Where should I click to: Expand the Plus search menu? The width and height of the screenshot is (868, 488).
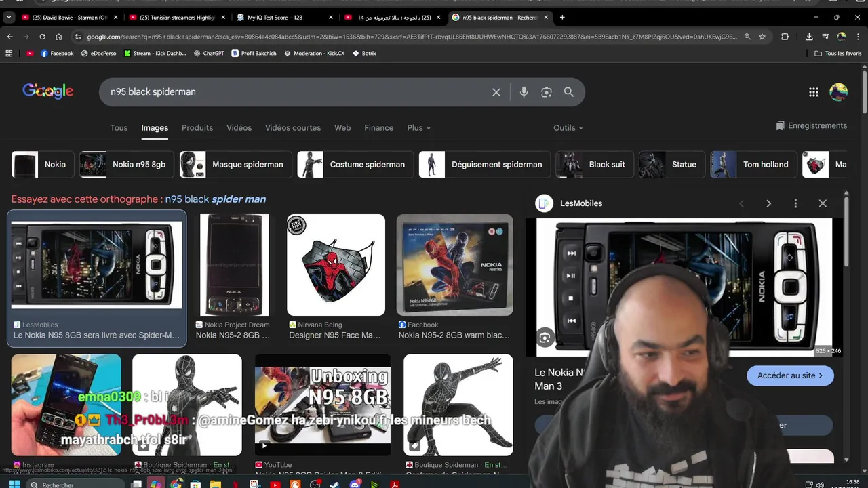pyautogui.click(x=418, y=127)
